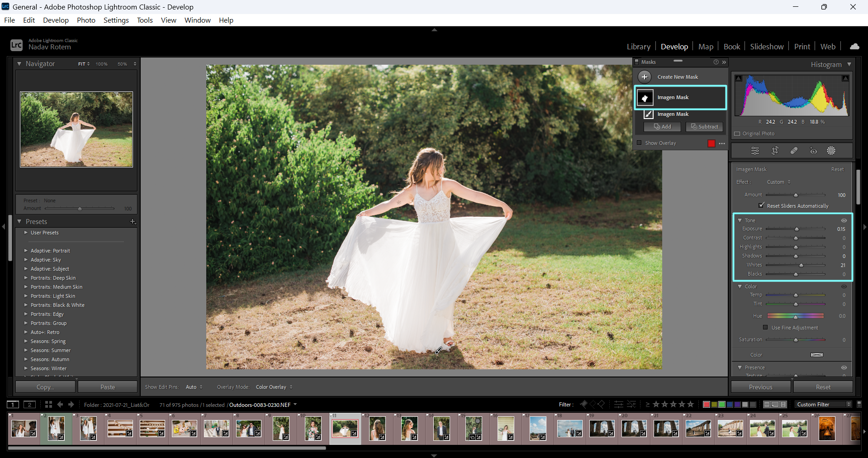The height and width of the screenshot is (458, 868).
Task: Expand the User Presets group
Action: [26, 233]
